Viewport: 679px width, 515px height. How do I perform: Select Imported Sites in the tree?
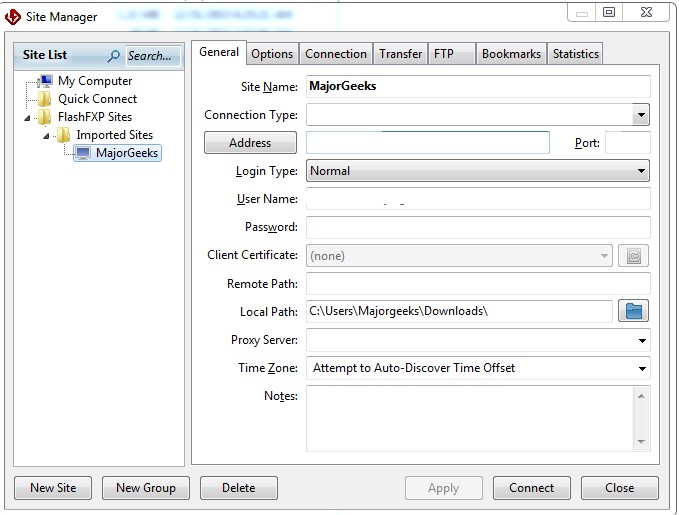115,135
